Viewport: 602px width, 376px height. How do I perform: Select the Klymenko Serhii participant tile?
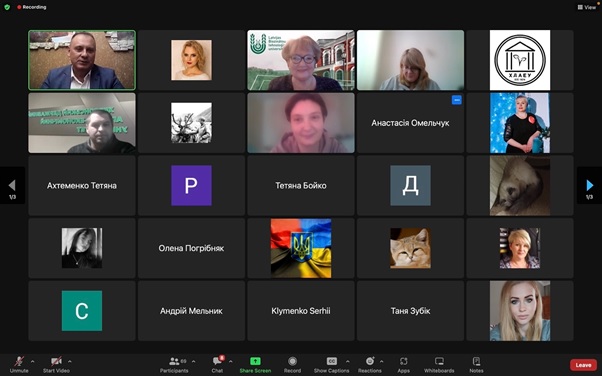pyautogui.click(x=301, y=311)
